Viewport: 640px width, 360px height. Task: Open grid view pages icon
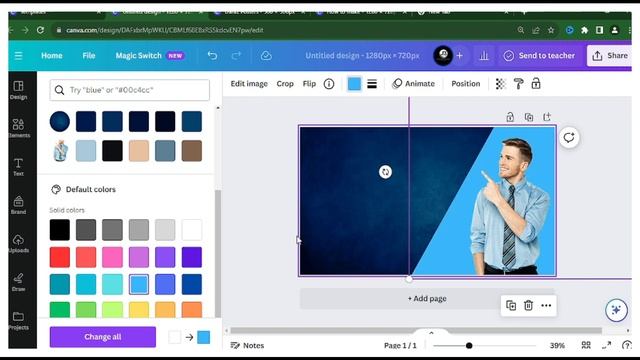tap(586, 345)
